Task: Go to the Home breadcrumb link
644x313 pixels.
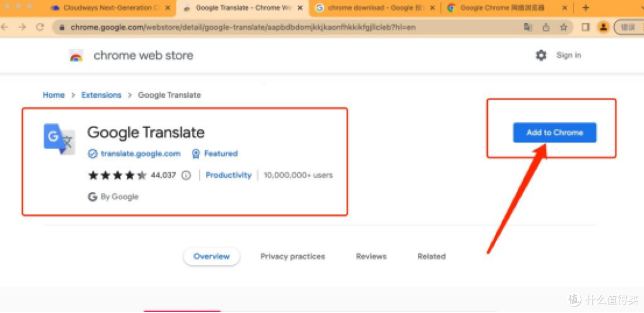Action: click(x=54, y=95)
